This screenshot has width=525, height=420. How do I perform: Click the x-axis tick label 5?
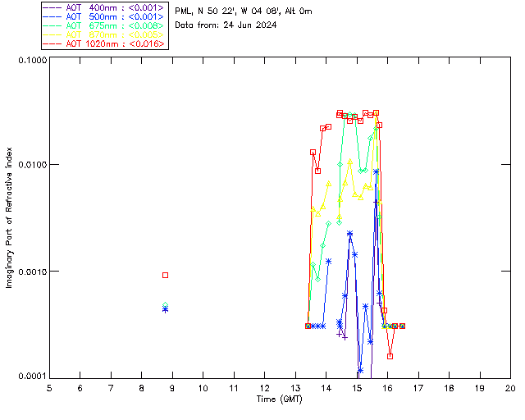[49, 388]
